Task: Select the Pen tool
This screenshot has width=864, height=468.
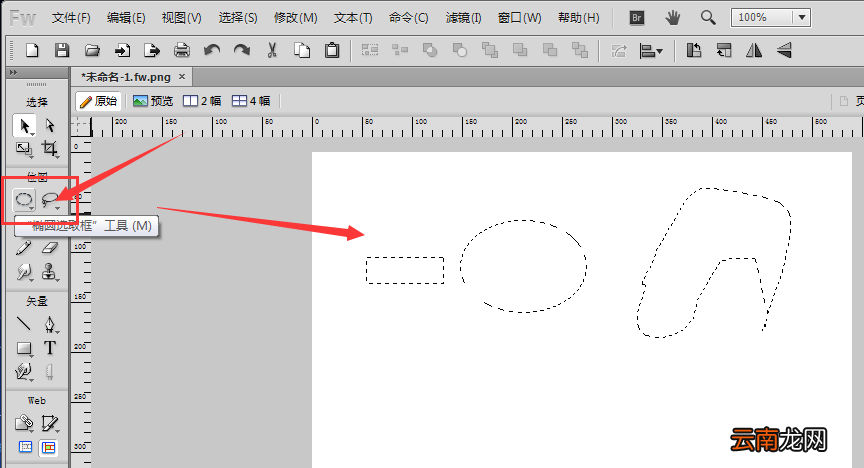Action: tap(50, 324)
